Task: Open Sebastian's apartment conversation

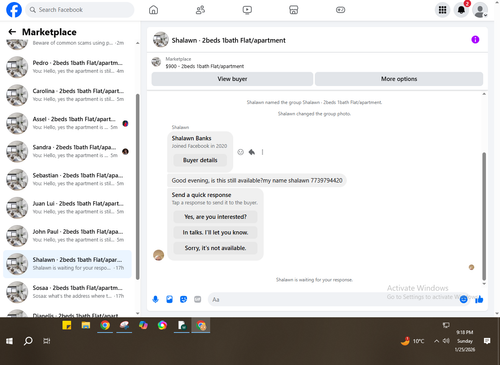Action: (x=68, y=179)
